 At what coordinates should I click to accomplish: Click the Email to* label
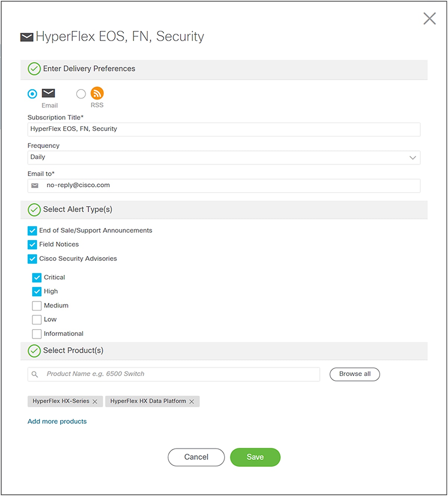pyautogui.click(x=41, y=174)
